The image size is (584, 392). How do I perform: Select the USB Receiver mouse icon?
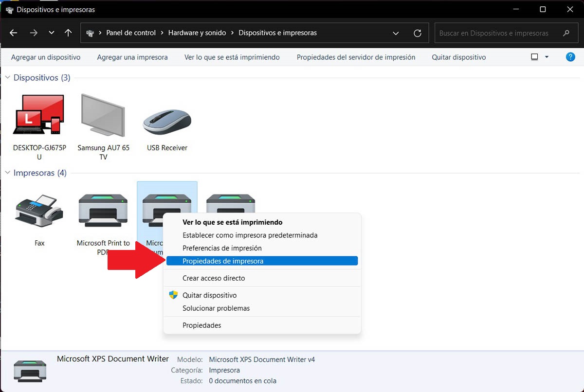point(167,122)
